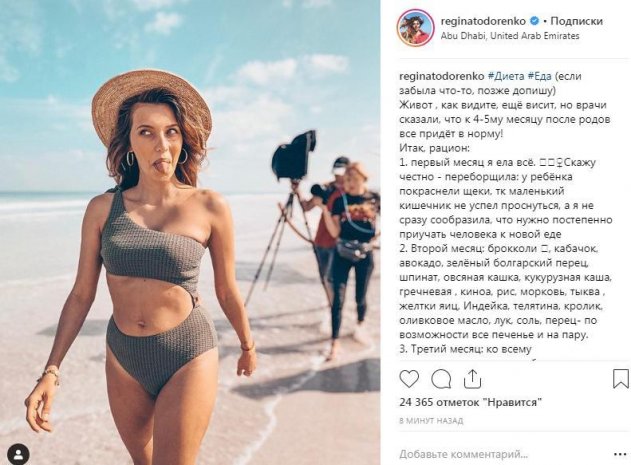Open reginatodorenko's profile picture avatar
This screenshot has width=631, height=465.
416,27
